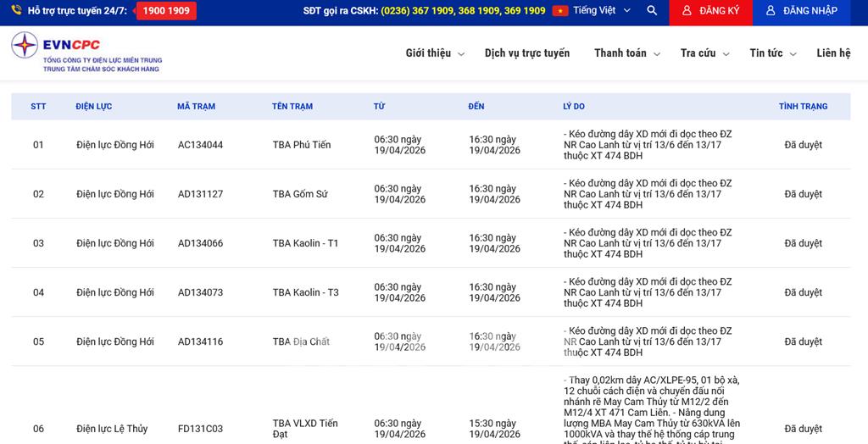Image resolution: width=868 pixels, height=444 pixels.
Task: Click the ĐĂNG NHẬP button
Action: click(x=801, y=11)
